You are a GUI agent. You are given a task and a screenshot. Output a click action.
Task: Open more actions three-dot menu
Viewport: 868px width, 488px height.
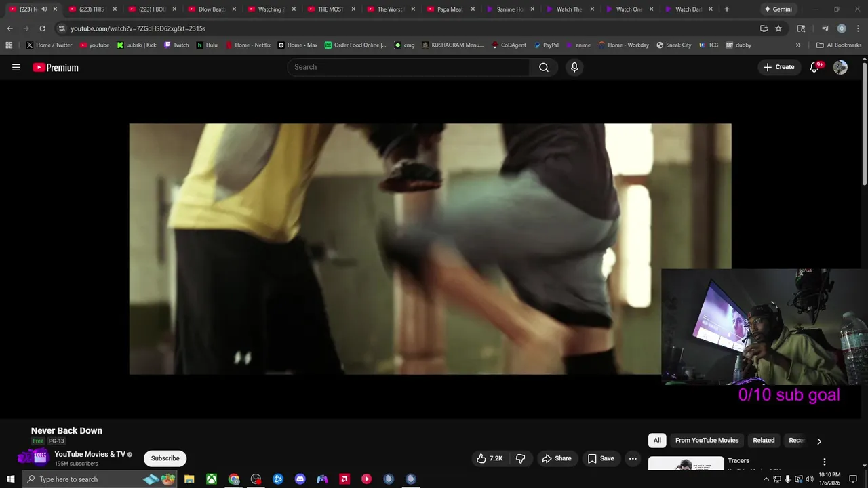[633, 458]
